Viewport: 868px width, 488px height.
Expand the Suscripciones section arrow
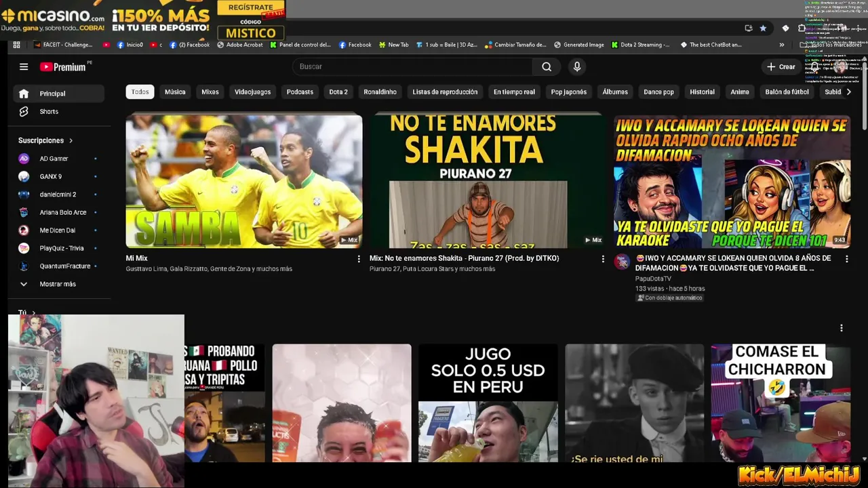[x=71, y=140]
